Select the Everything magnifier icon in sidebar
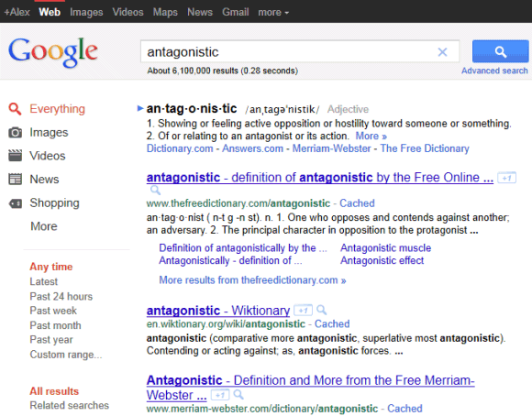 coord(15,109)
